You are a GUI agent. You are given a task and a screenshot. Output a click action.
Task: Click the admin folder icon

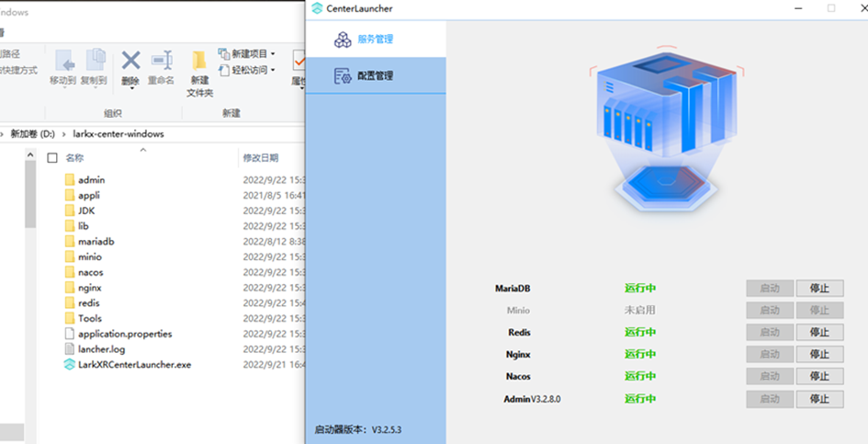[69, 179]
